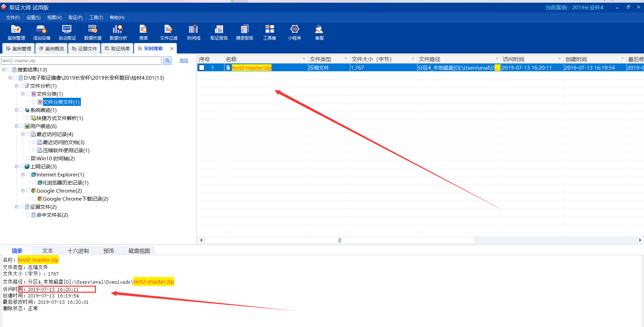Image resolution: width=644 pixels, height=327 pixels.
Task: Click the 搜索 toolbar icon
Action: coord(144,33)
